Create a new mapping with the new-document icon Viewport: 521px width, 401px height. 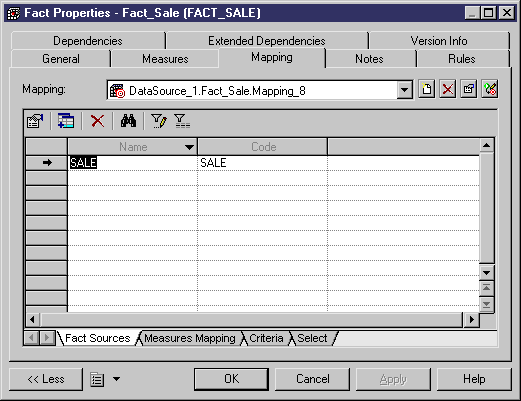[426, 89]
